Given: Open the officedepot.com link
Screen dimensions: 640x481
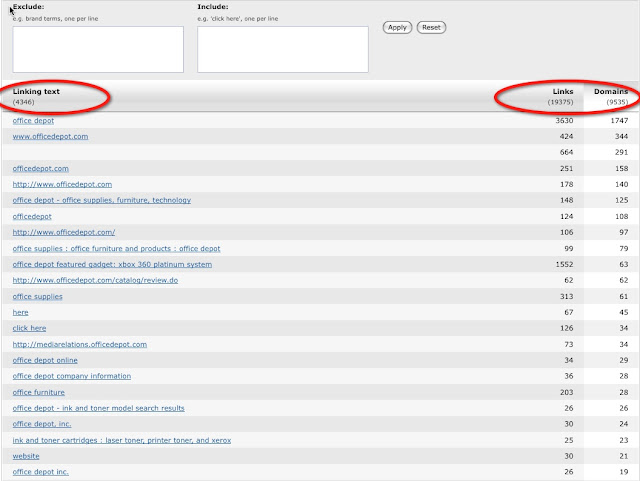Looking at the screenshot, I should [x=40, y=169].
